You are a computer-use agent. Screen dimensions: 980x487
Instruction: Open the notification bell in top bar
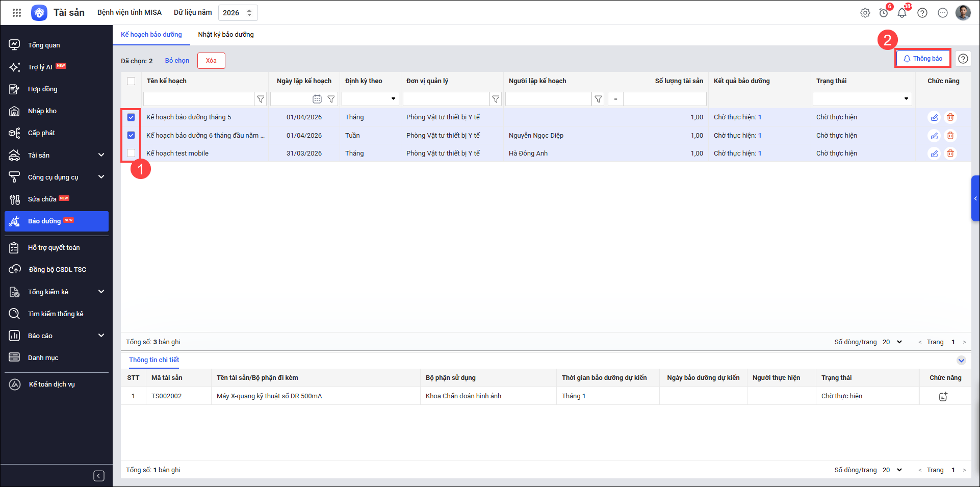click(x=902, y=13)
